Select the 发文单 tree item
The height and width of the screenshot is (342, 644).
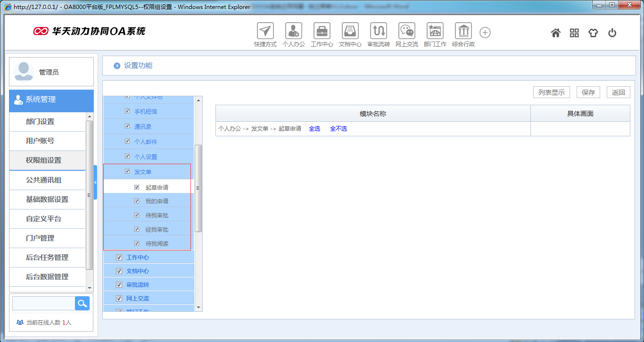click(x=144, y=171)
